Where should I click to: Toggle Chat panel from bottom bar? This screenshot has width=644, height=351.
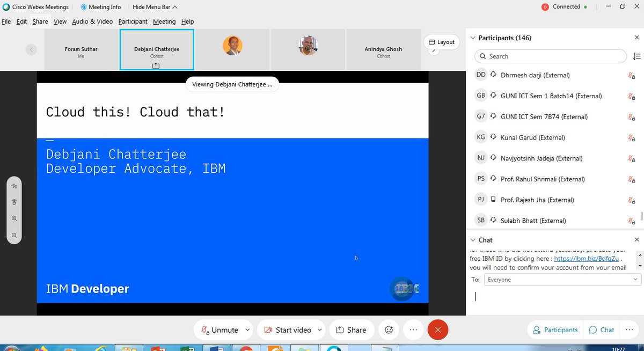(602, 330)
